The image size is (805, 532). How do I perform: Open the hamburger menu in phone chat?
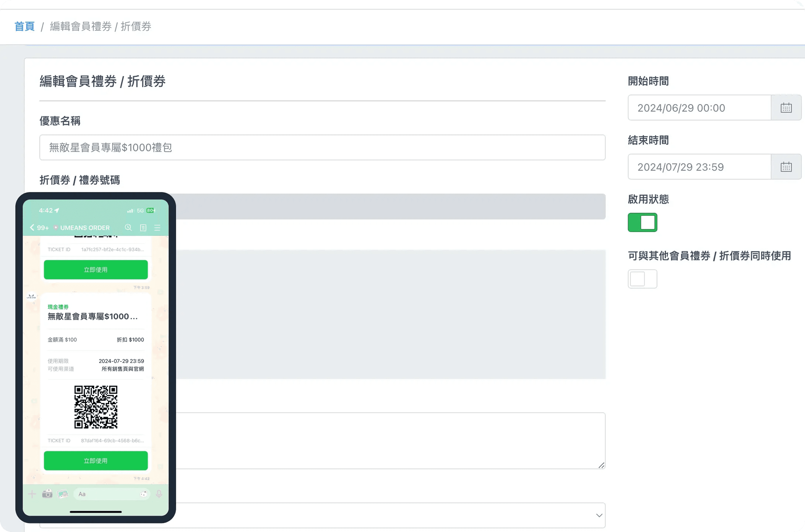[x=157, y=228]
